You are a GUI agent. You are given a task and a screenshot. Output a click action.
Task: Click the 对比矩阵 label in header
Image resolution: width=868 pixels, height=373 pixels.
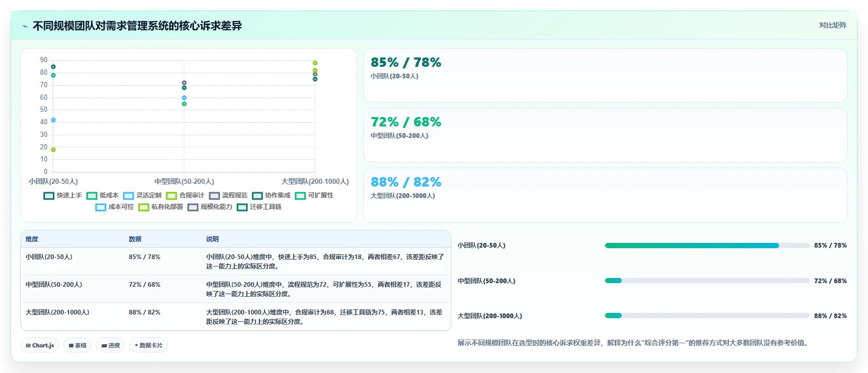click(x=832, y=25)
